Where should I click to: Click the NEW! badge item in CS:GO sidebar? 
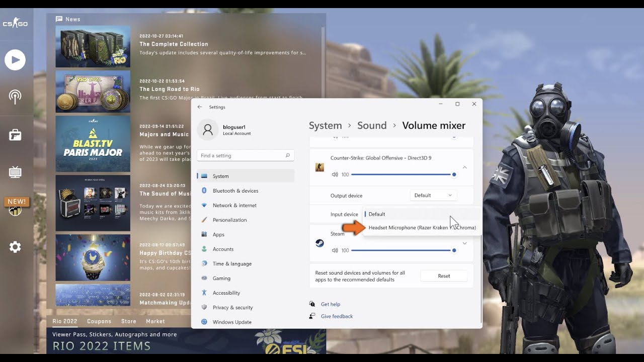tap(16, 202)
